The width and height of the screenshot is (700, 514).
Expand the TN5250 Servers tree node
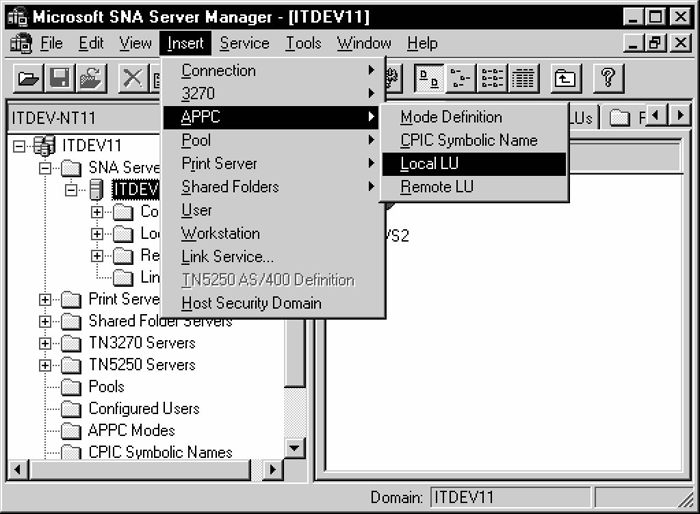click(x=45, y=365)
